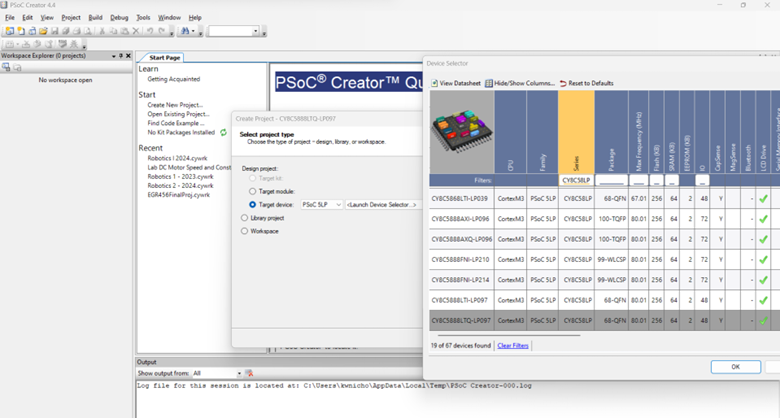Screen dimensions: 780x418
Task: Open Workspace Explorer panel options arrow
Action: click(x=114, y=56)
